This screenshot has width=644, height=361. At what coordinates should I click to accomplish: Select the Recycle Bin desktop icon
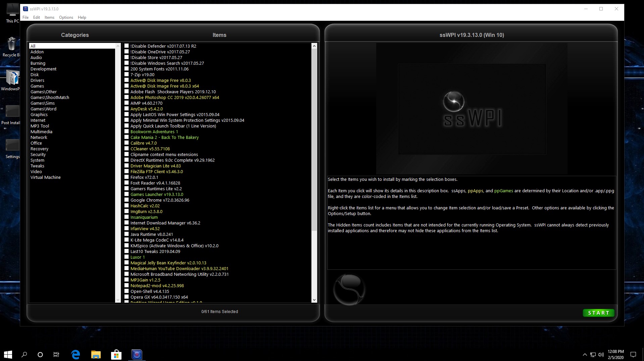(x=11, y=47)
